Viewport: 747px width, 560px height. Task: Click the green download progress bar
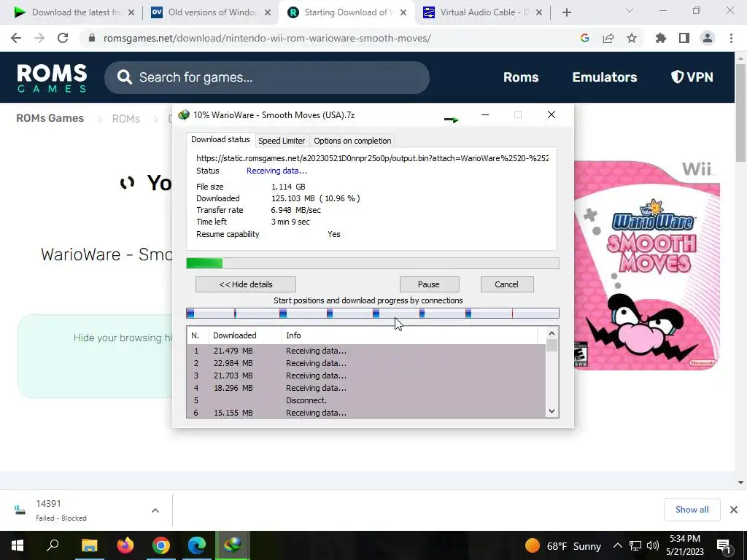(x=373, y=263)
